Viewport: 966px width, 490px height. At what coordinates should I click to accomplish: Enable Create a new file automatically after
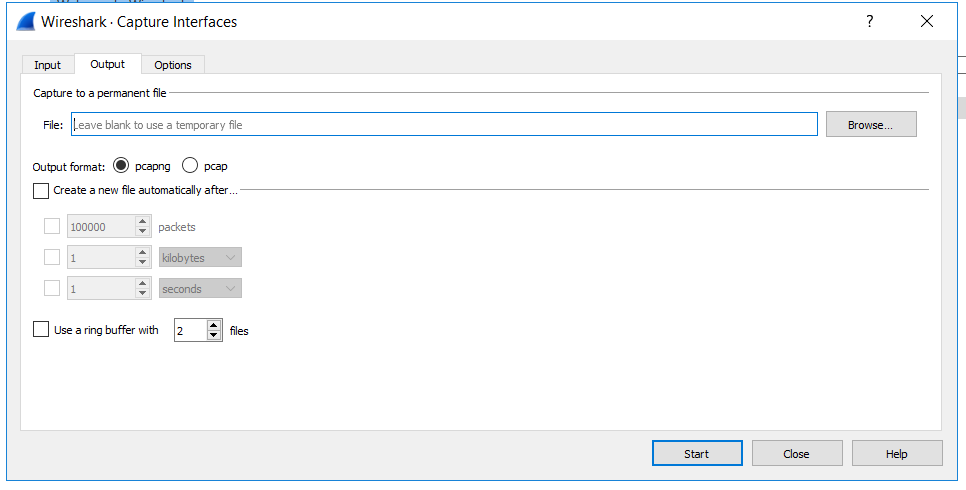pyautogui.click(x=41, y=190)
